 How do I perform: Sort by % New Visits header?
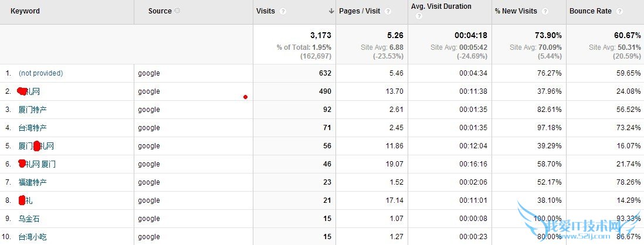[x=516, y=11]
